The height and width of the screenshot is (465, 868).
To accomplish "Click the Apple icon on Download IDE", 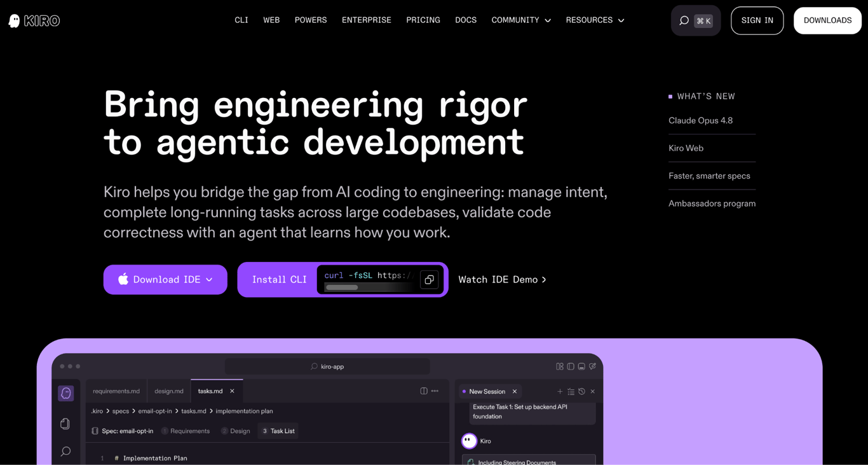I will click(x=123, y=279).
